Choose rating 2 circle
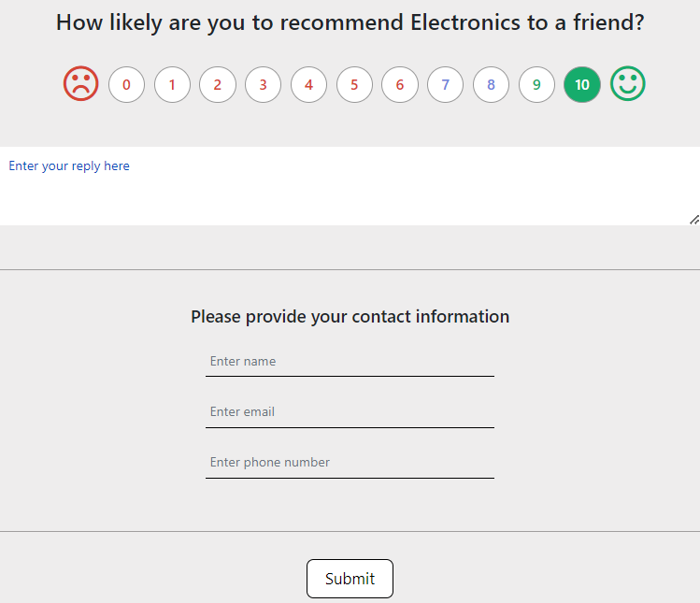 [x=218, y=85]
